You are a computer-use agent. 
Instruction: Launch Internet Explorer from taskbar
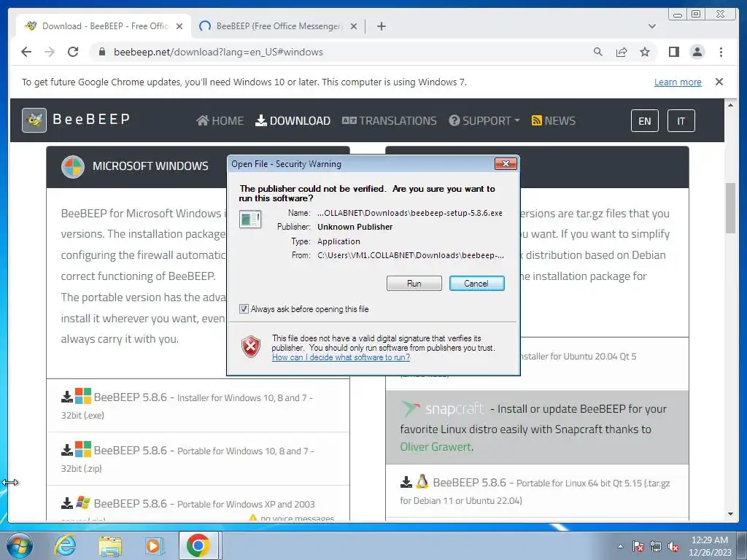point(65,545)
